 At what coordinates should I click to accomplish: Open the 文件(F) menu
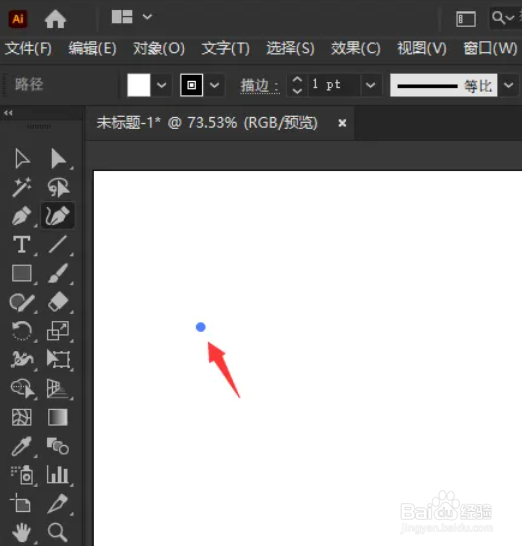pyautogui.click(x=28, y=48)
